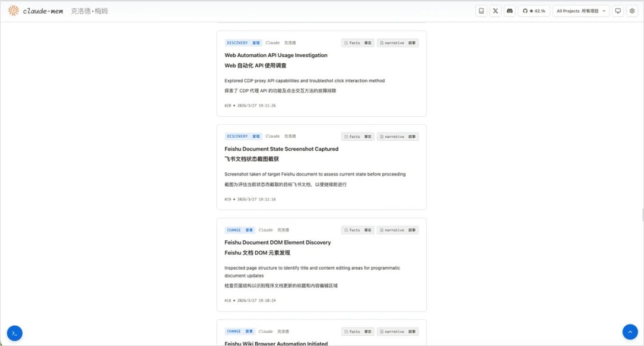The height and width of the screenshot is (346, 644).
Task: Click the monitor display icon near settings
Action: (x=618, y=11)
